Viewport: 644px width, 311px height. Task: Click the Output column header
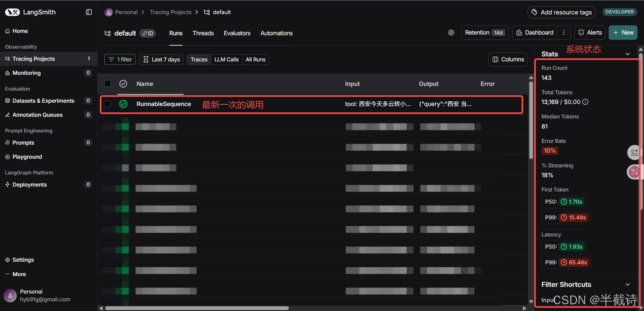click(x=428, y=84)
